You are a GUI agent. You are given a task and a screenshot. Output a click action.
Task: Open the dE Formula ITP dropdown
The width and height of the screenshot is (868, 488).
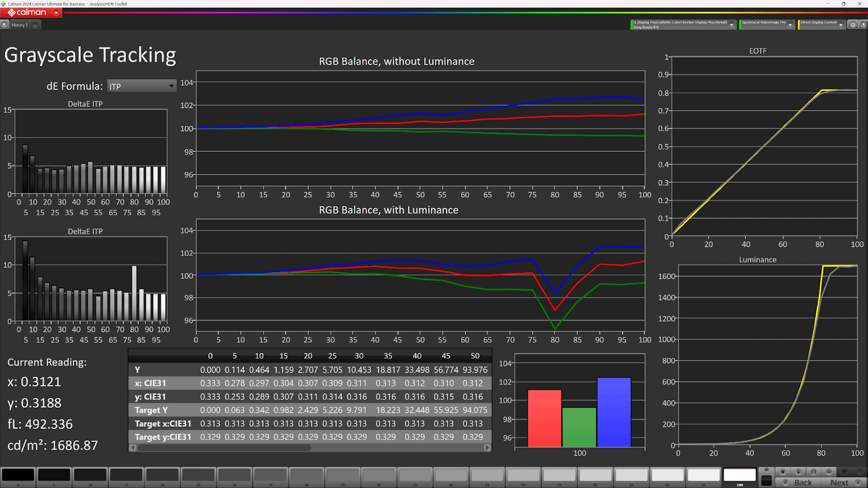tap(142, 86)
